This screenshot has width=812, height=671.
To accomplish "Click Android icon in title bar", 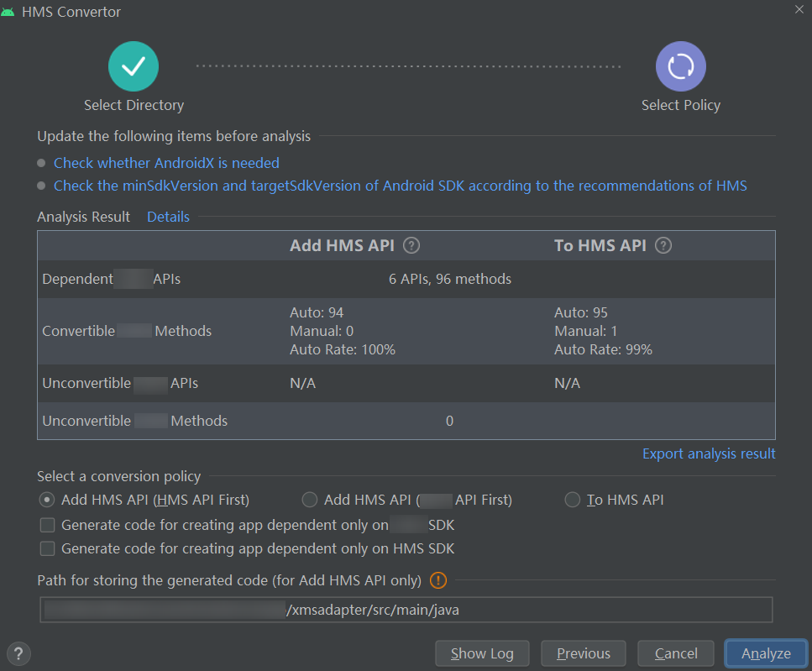I will click(x=8, y=12).
